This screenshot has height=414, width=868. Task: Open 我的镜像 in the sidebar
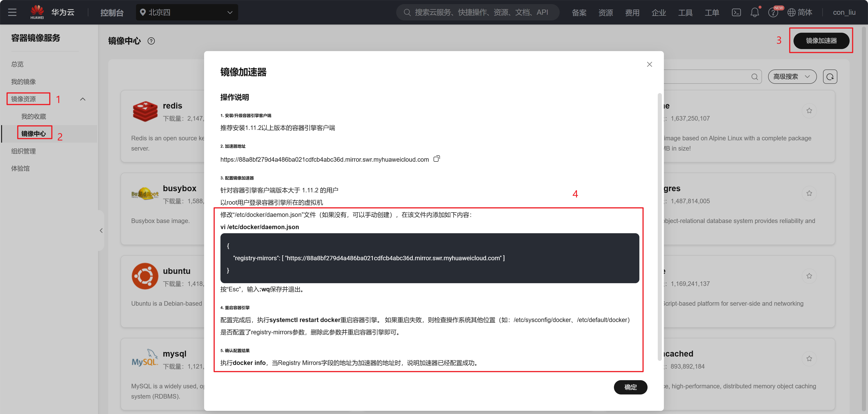pyautogui.click(x=23, y=82)
